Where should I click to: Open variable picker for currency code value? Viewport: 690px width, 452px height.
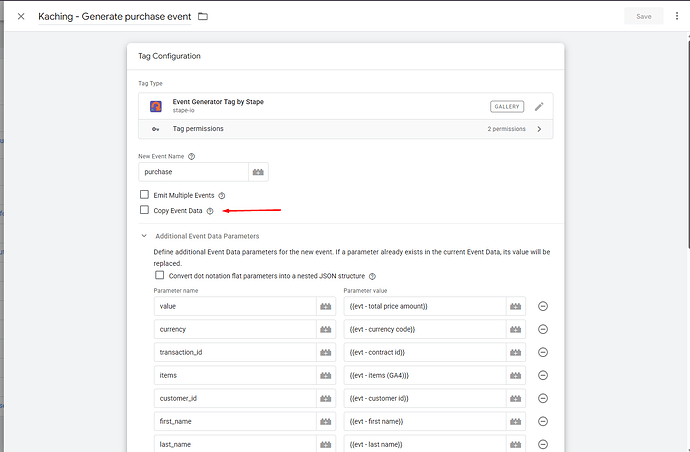(515, 329)
